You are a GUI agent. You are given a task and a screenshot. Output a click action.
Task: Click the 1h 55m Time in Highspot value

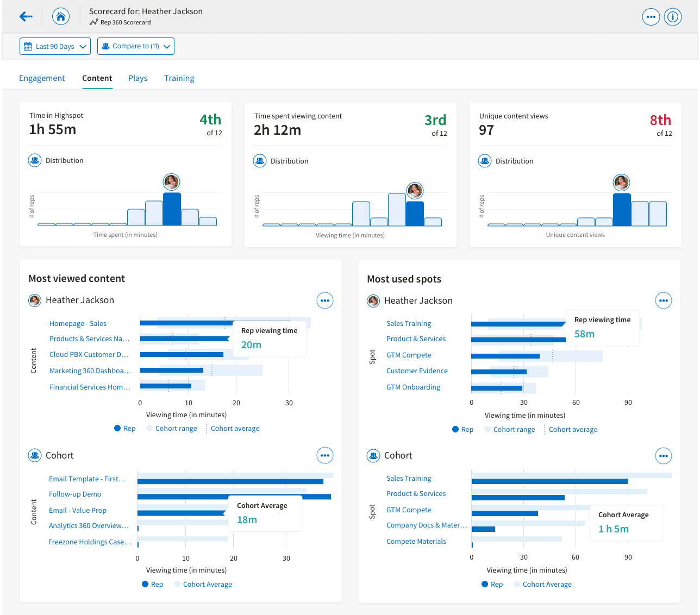pyautogui.click(x=53, y=129)
